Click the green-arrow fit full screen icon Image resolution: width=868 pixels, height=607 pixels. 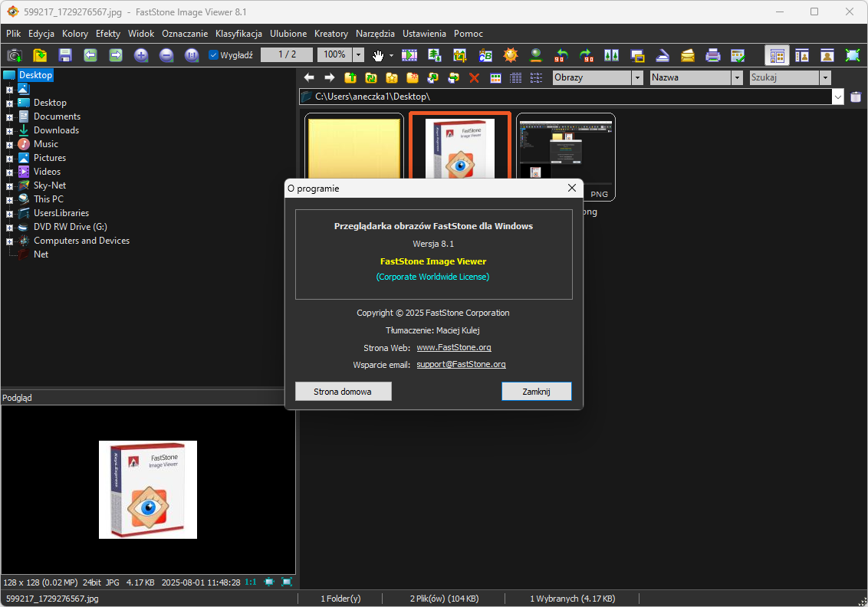pos(853,55)
